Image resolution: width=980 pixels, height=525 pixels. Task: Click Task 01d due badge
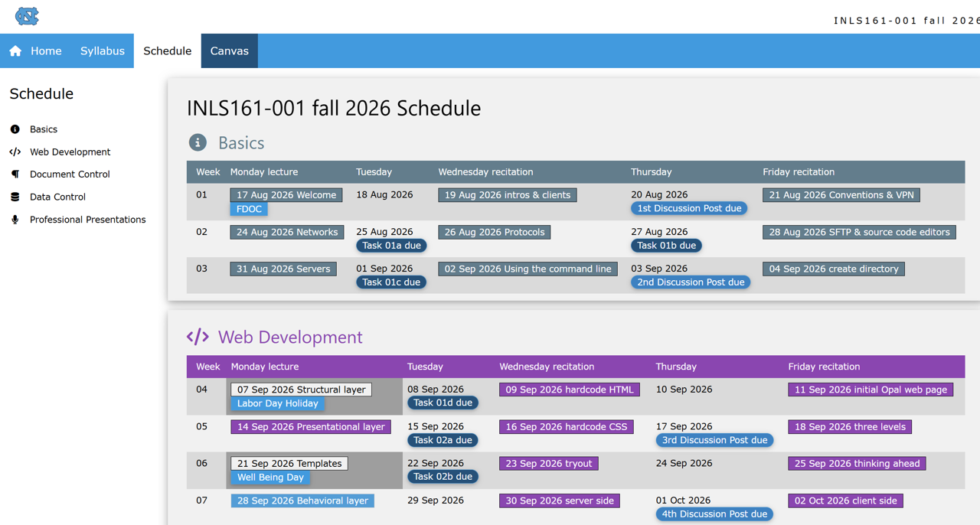tap(443, 403)
